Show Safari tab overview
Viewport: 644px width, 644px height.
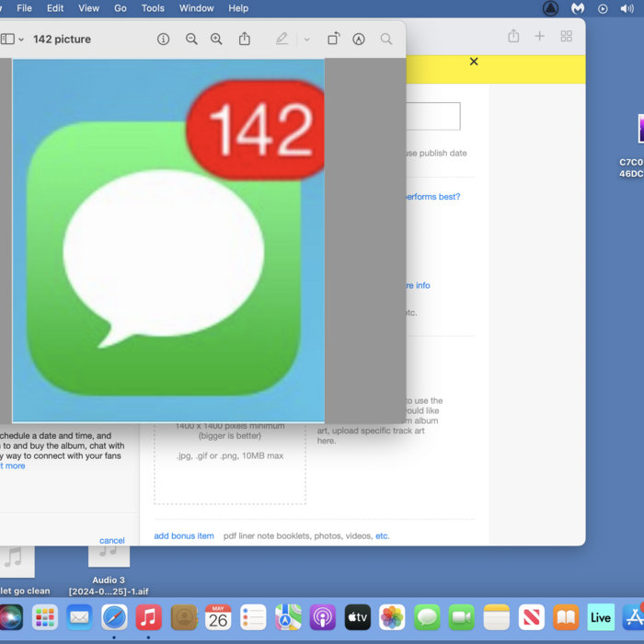(567, 36)
